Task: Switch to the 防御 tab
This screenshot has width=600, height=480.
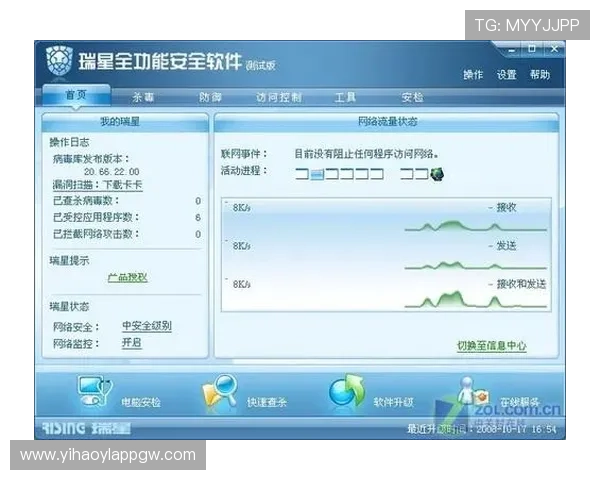Action: click(x=210, y=98)
